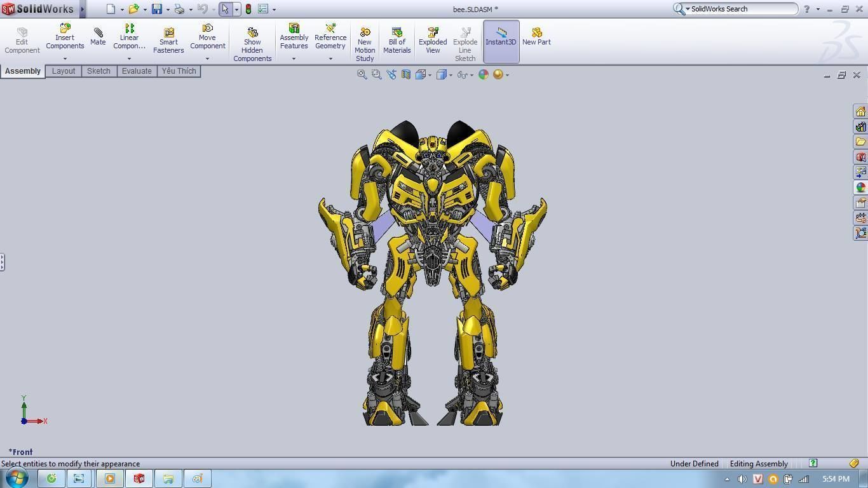The height and width of the screenshot is (488, 868).
Task: Click the Print button
Action: pyautogui.click(x=179, y=9)
